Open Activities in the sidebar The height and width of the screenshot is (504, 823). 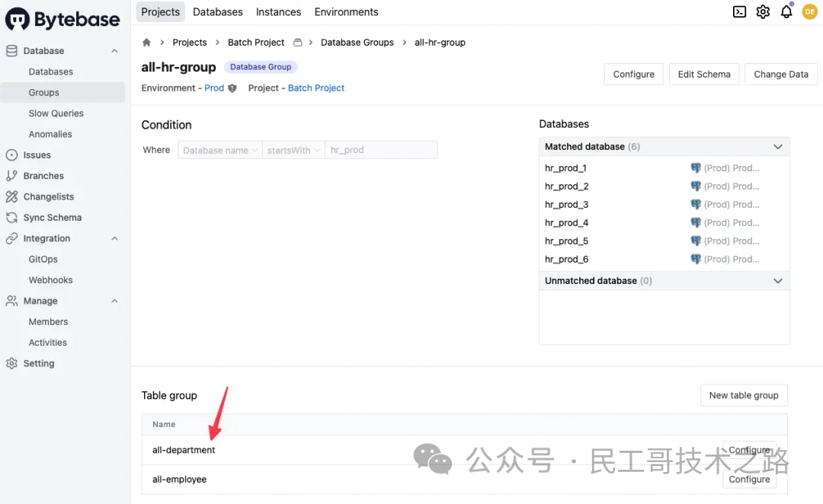(x=48, y=343)
